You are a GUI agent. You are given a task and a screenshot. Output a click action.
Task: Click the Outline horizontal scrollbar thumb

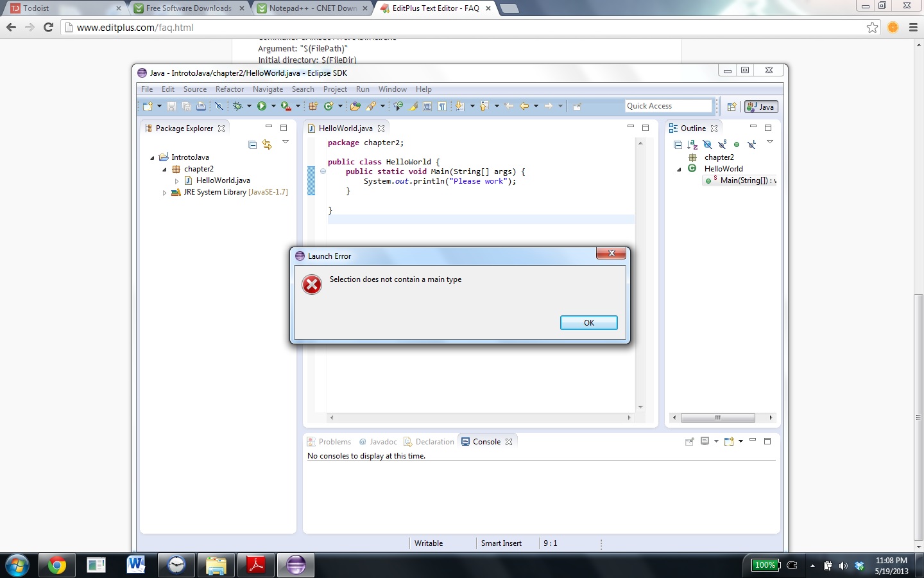pos(717,417)
